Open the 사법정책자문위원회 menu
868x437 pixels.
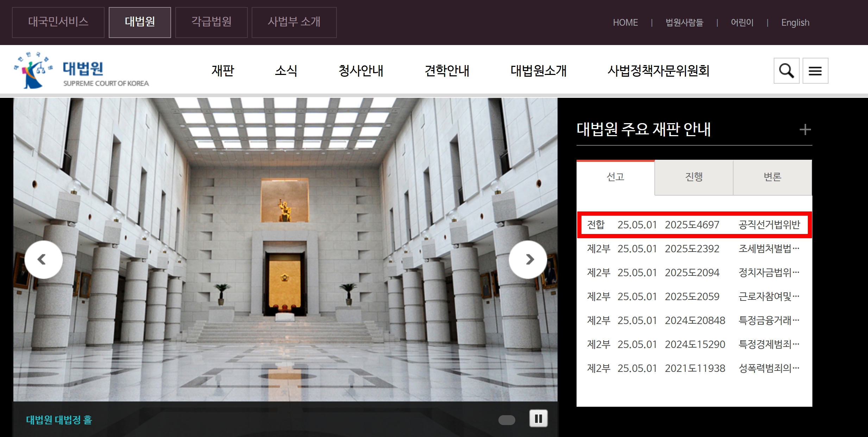pos(658,71)
